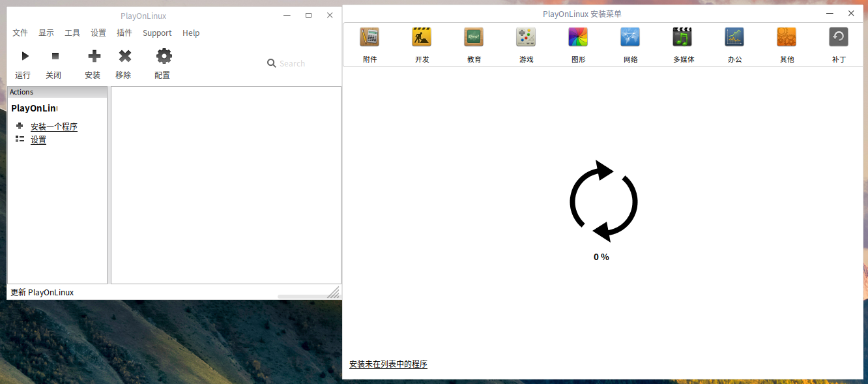Screen dimensions: 868x384
Task: Open the 工具 menu
Action: point(72,33)
